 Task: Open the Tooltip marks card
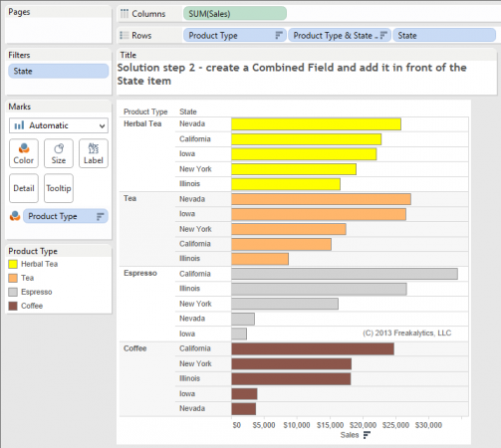(x=59, y=188)
